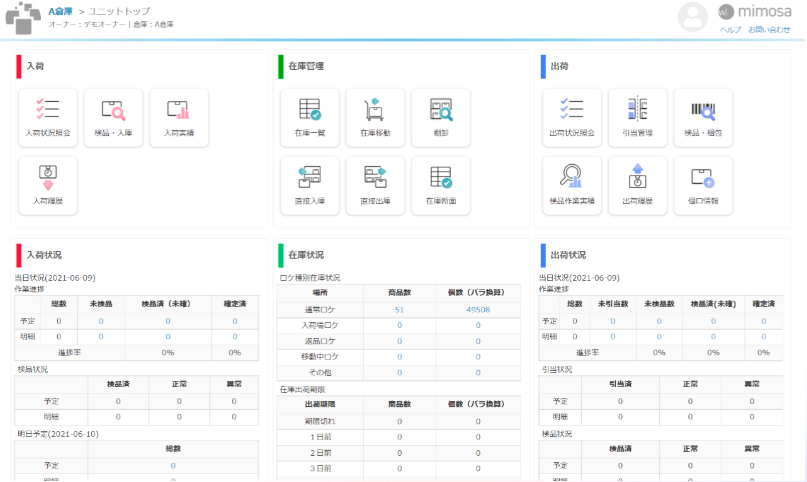Open 直接入庫 direct stock-in

tap(310, 185)
